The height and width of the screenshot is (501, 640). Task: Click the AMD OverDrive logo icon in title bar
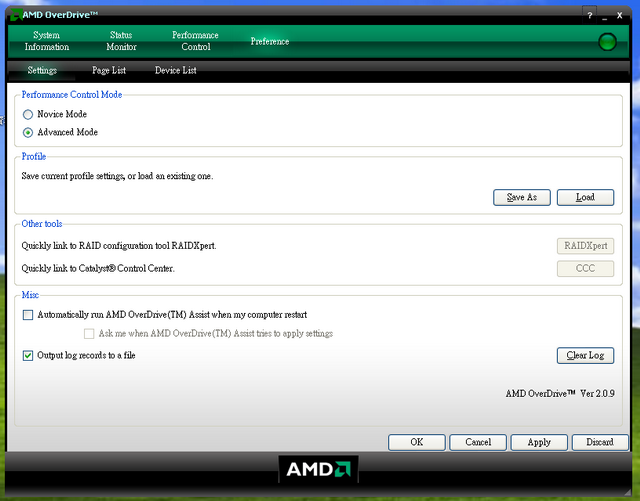16,15
